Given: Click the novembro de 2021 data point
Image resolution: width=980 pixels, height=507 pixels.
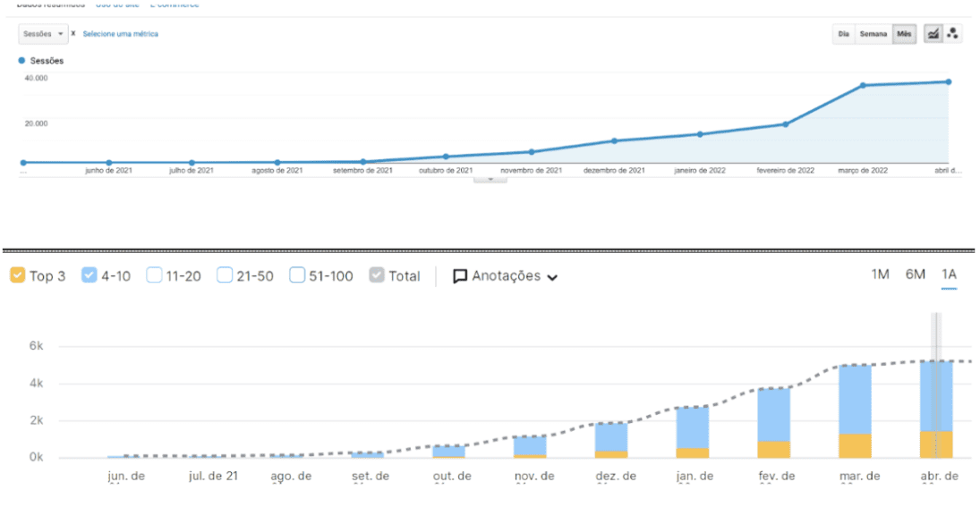Looking at the screenshot, I should coord(532,152).
